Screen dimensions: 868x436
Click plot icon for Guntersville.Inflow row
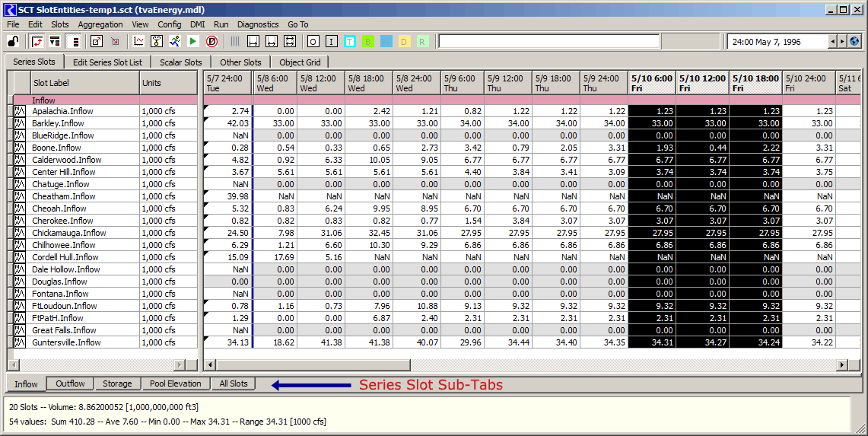click(x=20, y=342)
